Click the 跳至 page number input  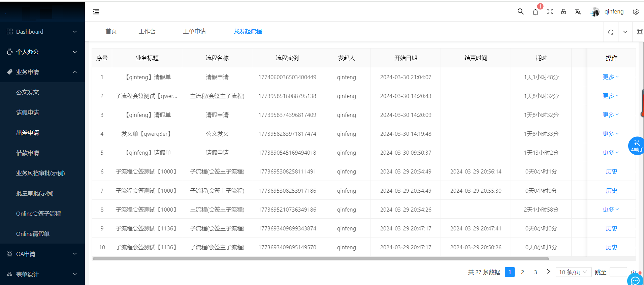click(618, 272)
